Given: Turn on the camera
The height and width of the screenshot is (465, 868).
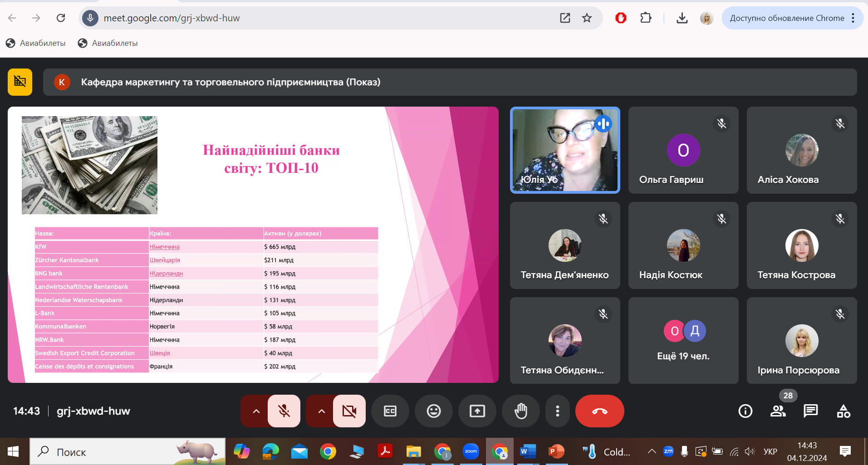Looking at the screenshot, I should (349, 411).
